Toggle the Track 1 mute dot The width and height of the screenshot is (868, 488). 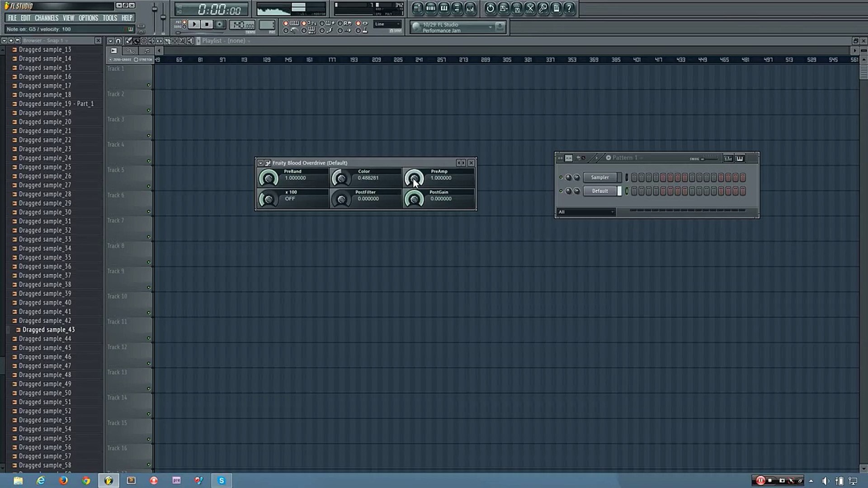pos(148,85)
